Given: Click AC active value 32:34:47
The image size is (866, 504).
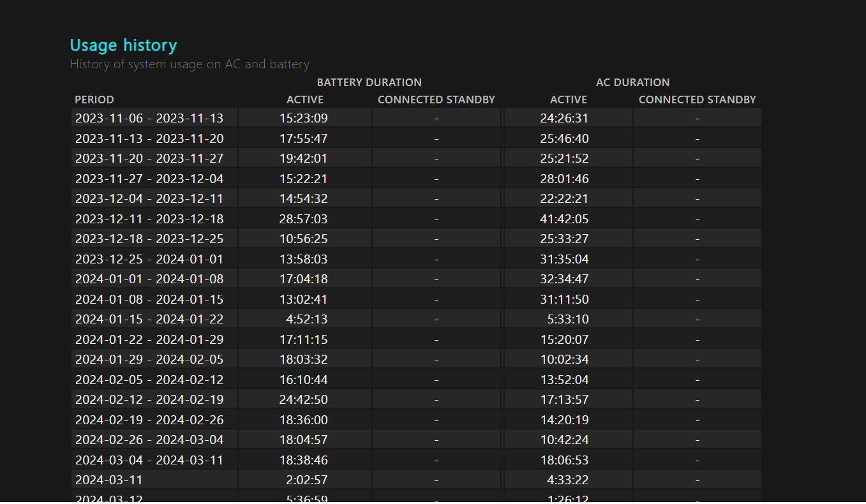Looking at the screenshot, I should pos(565,279).
